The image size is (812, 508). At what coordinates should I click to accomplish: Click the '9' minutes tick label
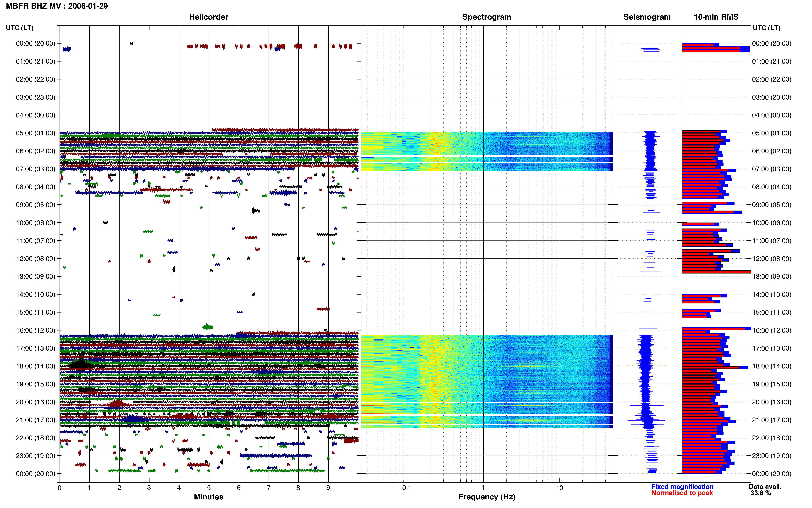[328, 487]
